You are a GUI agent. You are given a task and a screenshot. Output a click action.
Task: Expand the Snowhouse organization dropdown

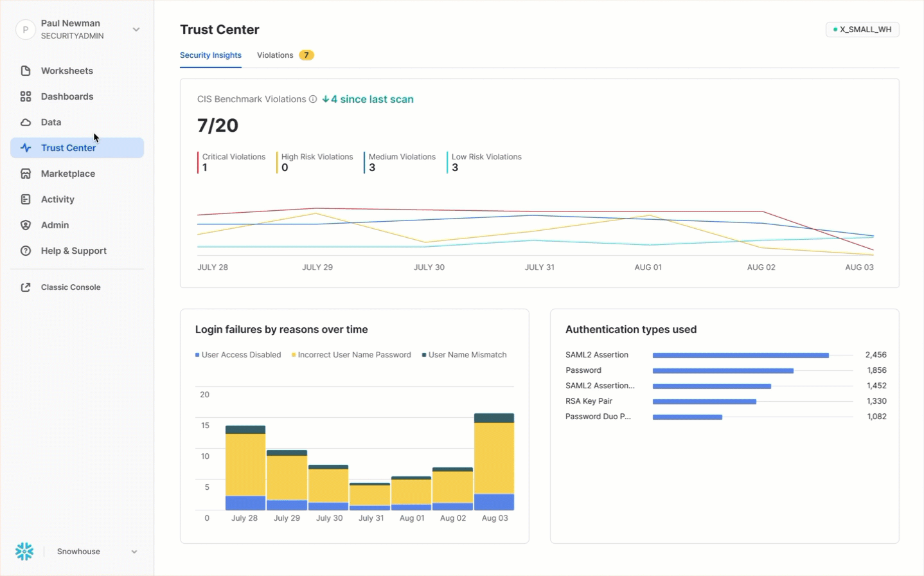click(x=134, y=552)
